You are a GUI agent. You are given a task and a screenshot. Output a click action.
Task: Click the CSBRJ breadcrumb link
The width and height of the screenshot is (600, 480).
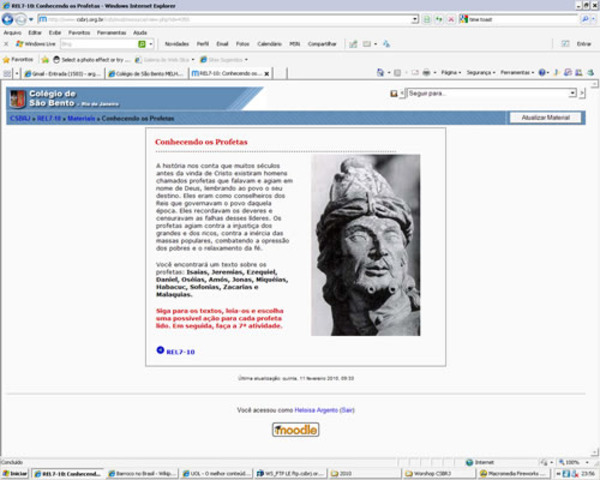pos(20,118)
